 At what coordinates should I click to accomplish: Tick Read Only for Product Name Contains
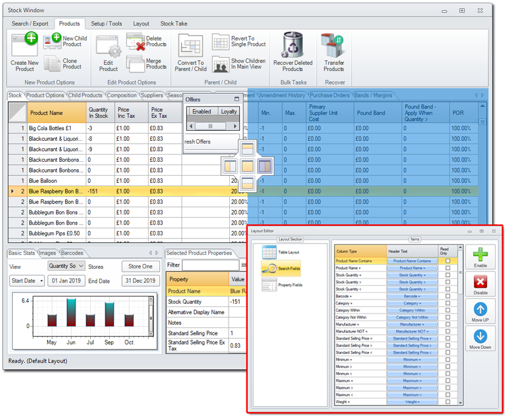point(448,261)
